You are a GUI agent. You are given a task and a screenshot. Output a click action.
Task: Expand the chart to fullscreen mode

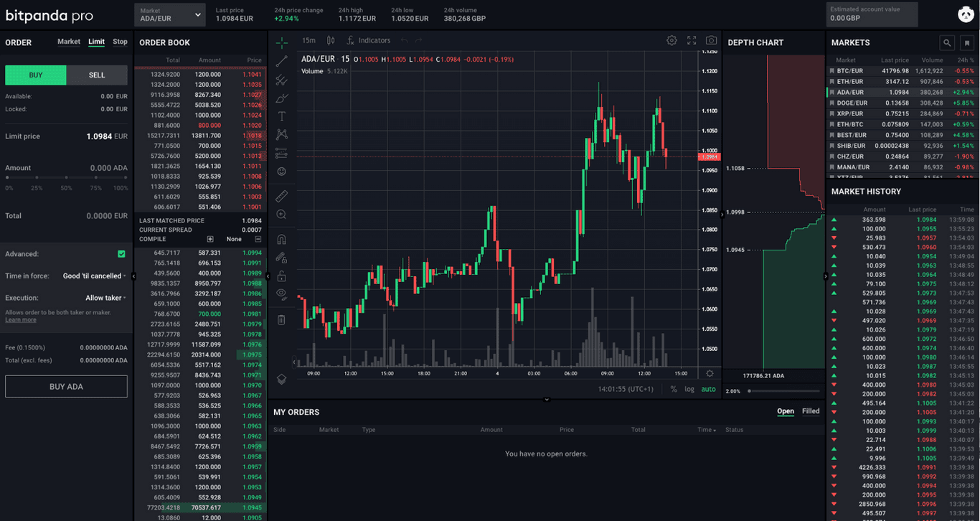coord(691,41)
